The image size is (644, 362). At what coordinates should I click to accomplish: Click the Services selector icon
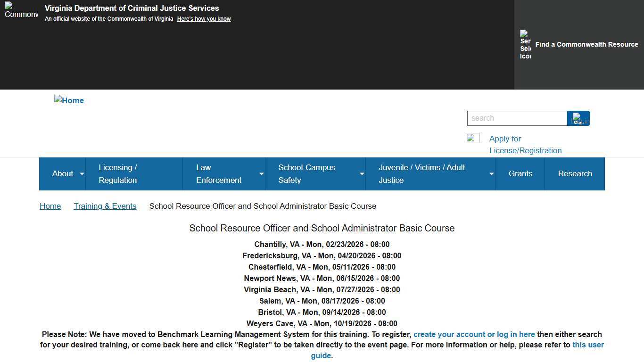tap(525, 45)
